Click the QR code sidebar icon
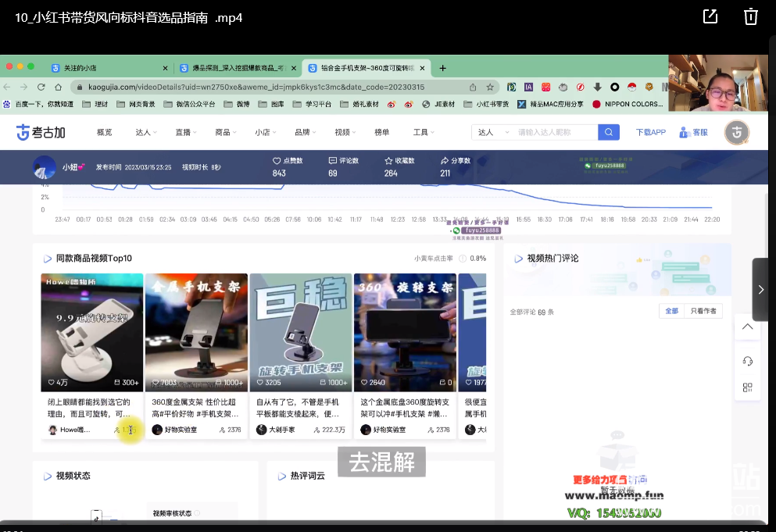Screen dimensions: 776x532 tap(747, 387)
